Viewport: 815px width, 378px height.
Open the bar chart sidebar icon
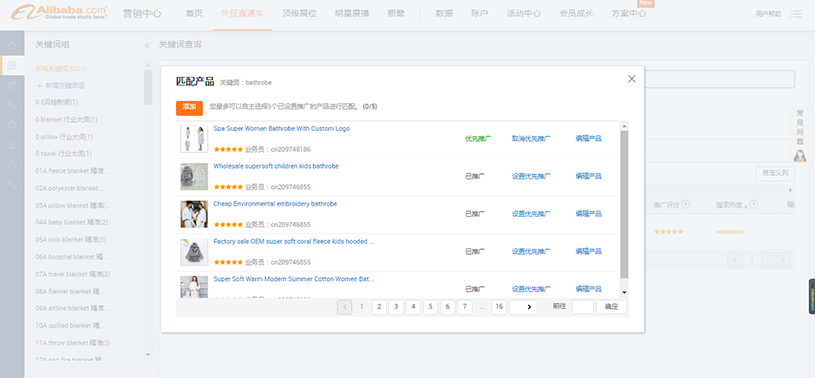(12, 145)
